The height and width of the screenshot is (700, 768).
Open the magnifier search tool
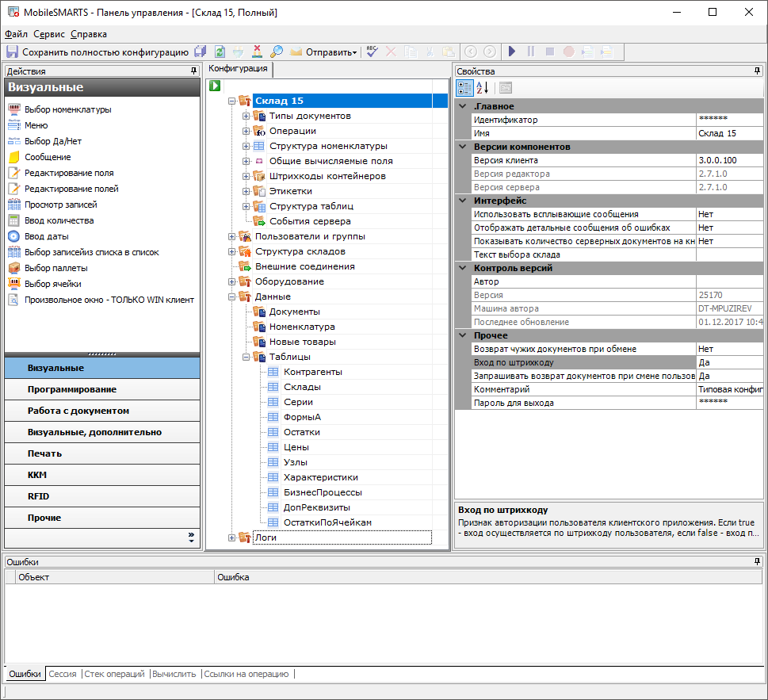[277, 52]
